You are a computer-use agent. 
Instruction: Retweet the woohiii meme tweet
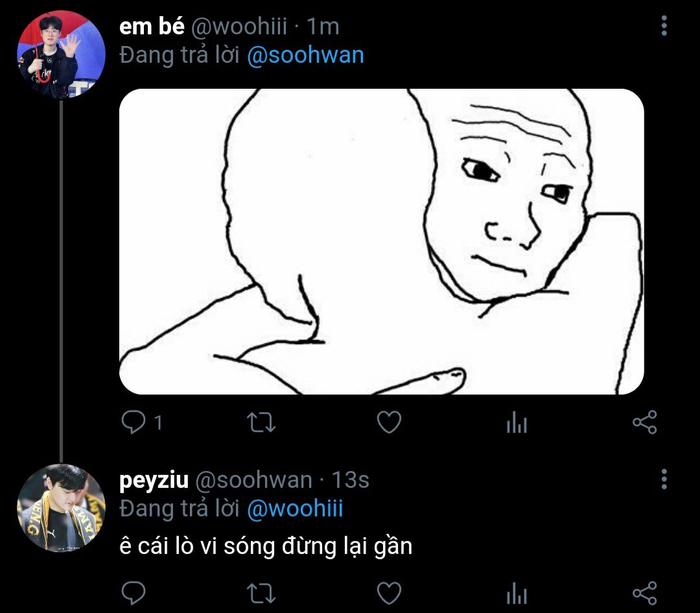click(262, 422)
